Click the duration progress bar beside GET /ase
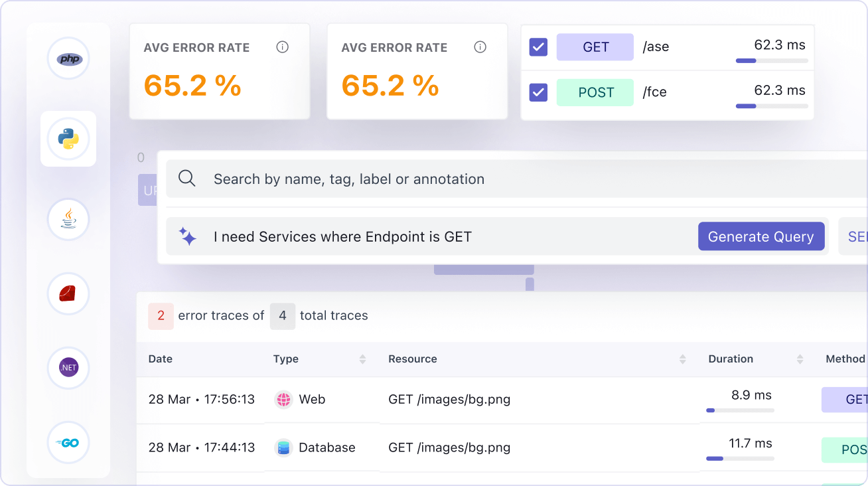 tap(771, 60)
